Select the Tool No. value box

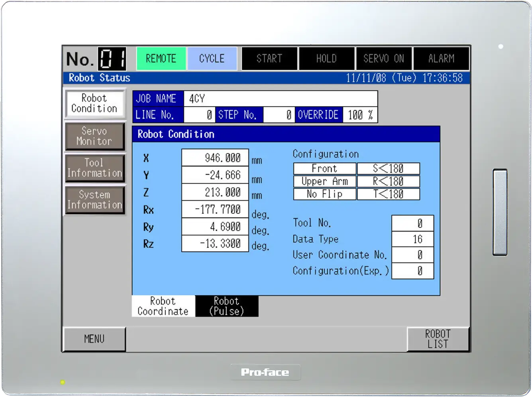(x=412, y=223)
